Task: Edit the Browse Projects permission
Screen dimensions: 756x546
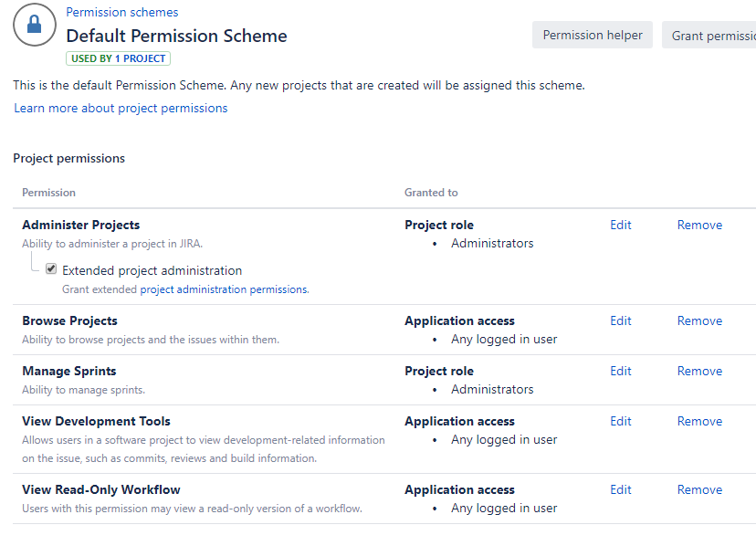Action: click(621, 321)
